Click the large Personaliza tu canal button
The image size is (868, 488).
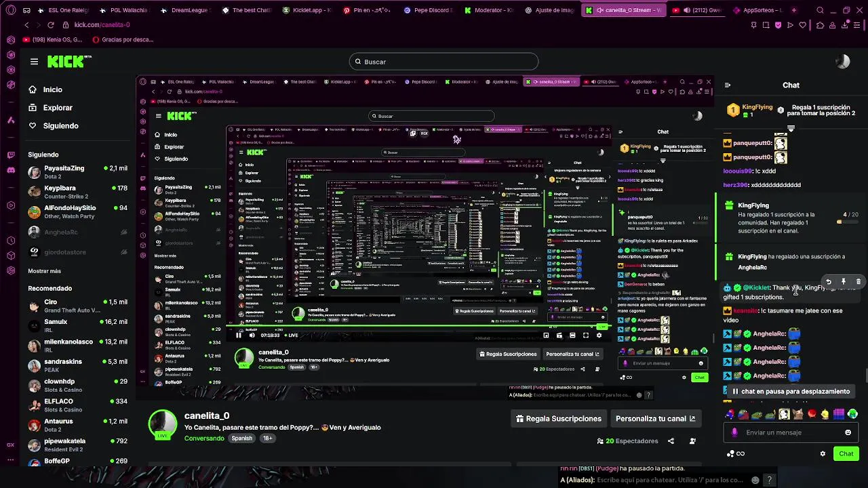(655, 419)
